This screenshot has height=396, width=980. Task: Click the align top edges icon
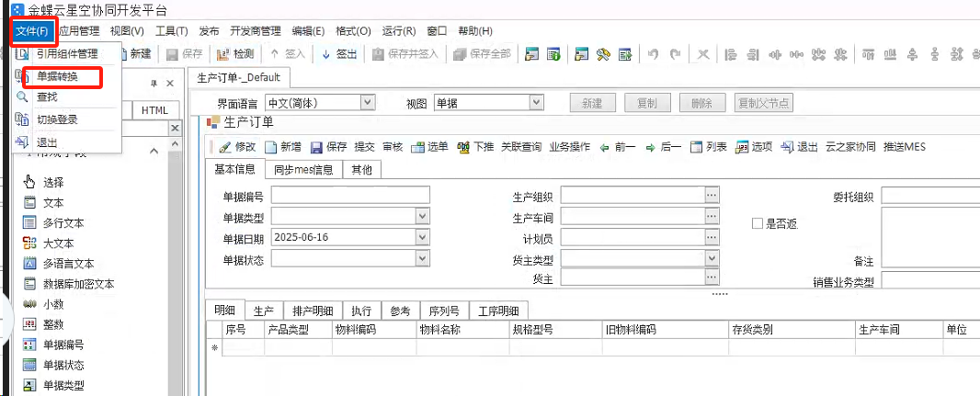869,54
